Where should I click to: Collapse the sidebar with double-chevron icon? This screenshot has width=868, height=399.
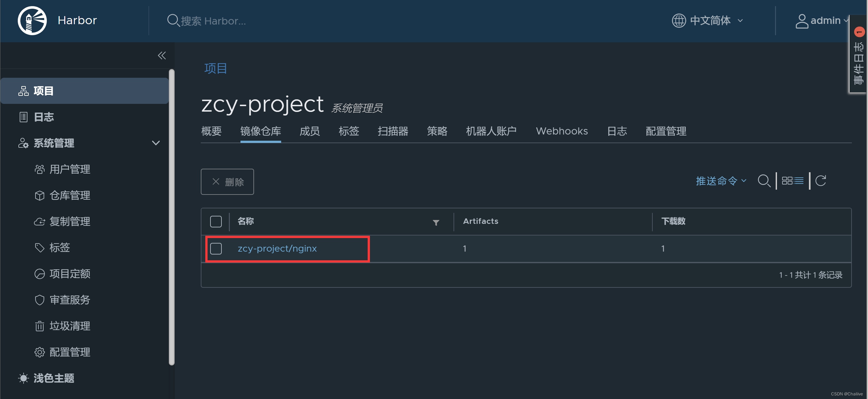[162, 55]
